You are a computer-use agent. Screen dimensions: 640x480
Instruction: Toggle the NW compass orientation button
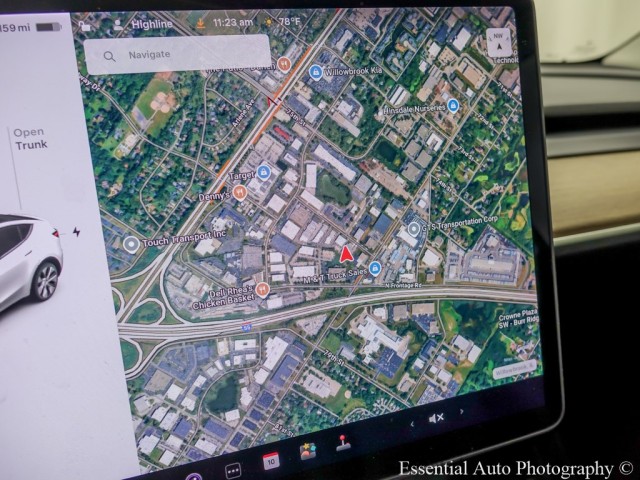[499, 42]
